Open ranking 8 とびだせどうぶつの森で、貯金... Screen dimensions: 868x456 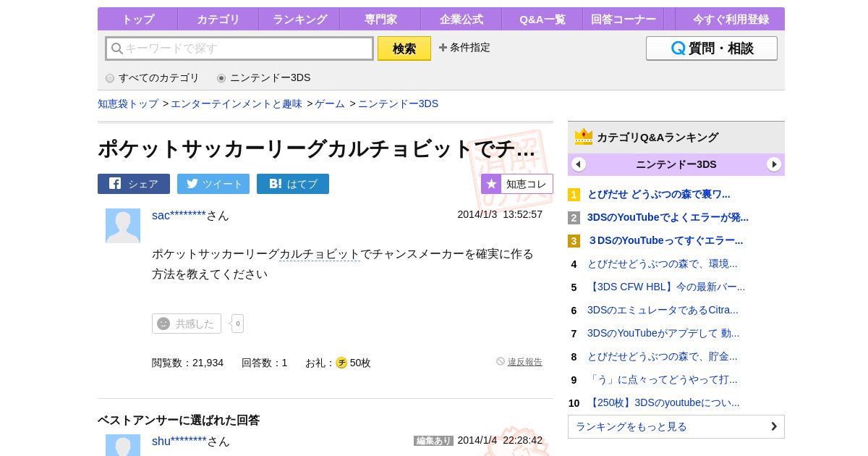click(662, 356)
